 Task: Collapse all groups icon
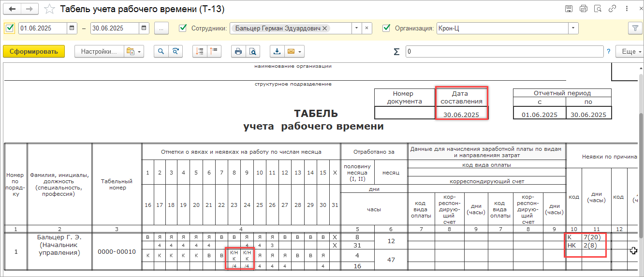[200, 51]
